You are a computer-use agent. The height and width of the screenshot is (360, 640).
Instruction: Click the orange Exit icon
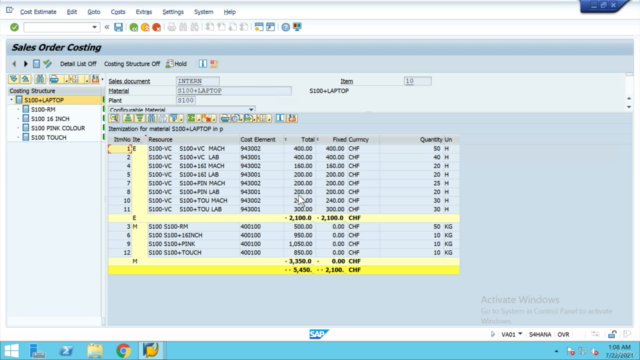145,27
